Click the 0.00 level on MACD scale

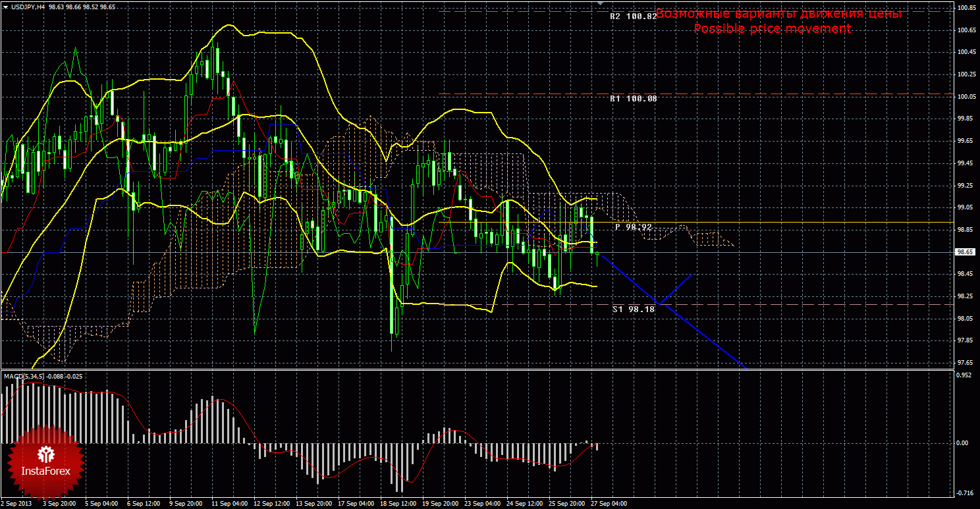[962, 443]
